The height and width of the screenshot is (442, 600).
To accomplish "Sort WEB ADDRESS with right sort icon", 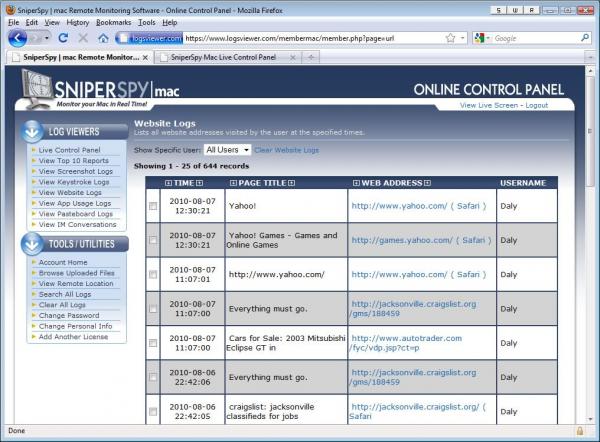I will pos(427,183).
